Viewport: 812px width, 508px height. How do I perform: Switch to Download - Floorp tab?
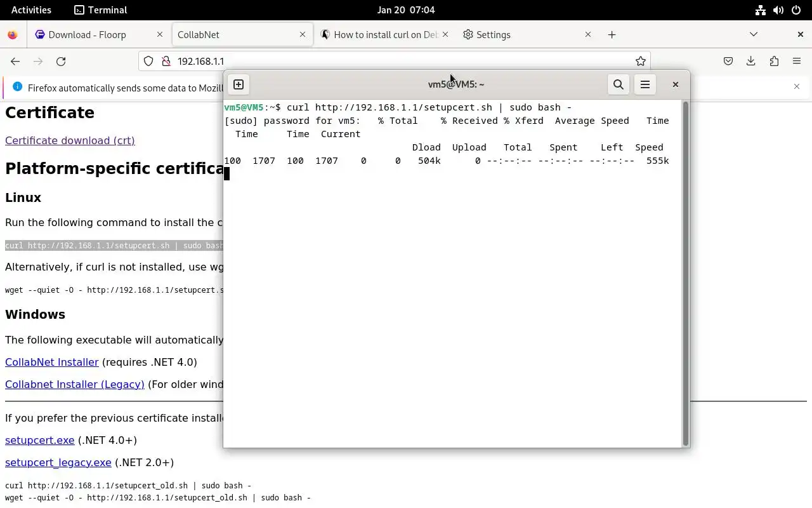click(98, 34)
